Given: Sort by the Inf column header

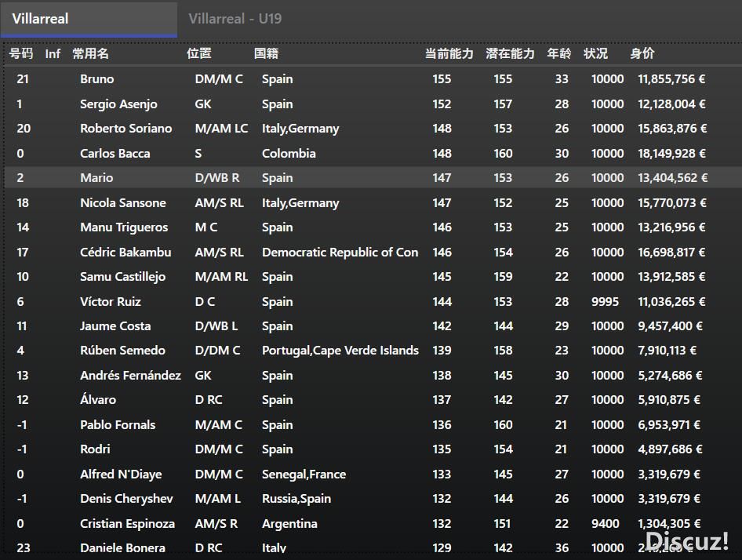Looking at the screenshot, I should pos(53,54).
